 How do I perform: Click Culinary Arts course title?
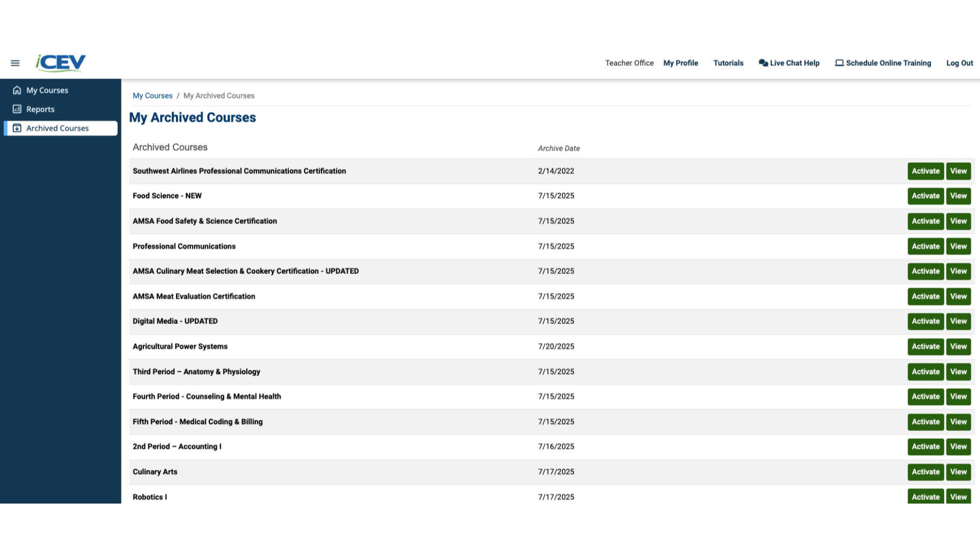(x=155, y=472)
